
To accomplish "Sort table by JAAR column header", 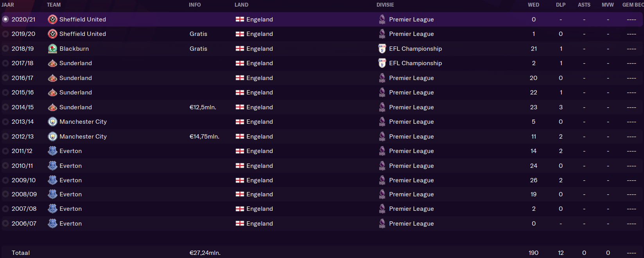I will 8,5.
